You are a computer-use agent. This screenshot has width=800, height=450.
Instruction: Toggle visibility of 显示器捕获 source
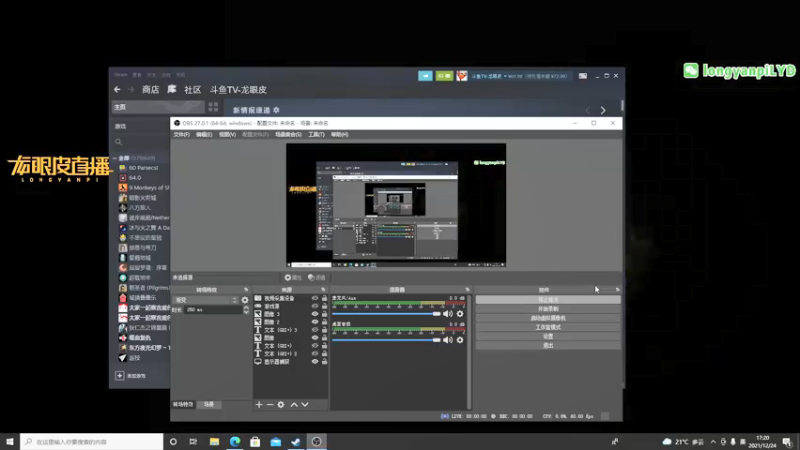click(x=315, y=362)
